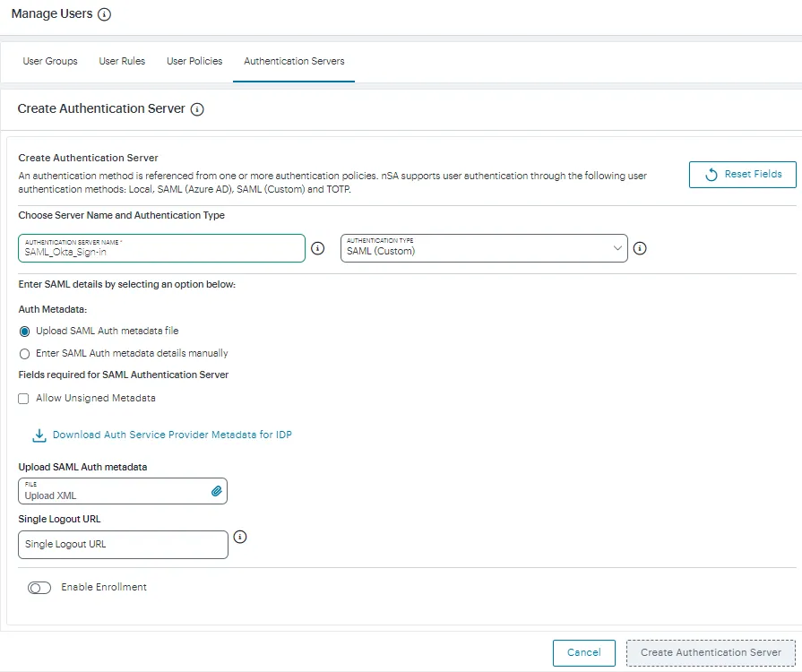Screen dimensions: 802x672
Task: Select the Authentication Servers tab
Action: click(294, 61)
